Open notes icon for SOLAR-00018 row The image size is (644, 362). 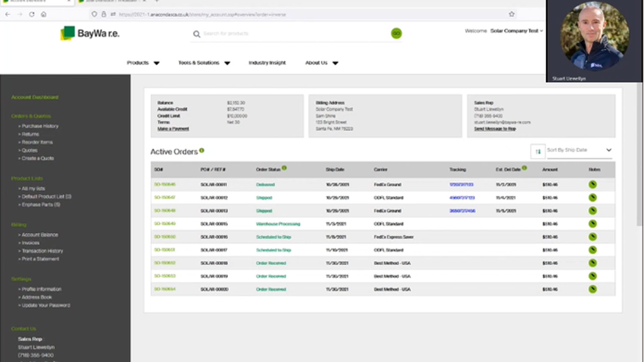click(592, 263)
